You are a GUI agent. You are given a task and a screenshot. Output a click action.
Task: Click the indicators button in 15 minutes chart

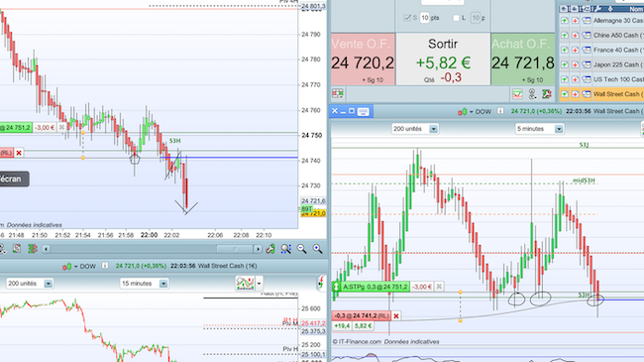pyautogui.click(x=245, y=283)
